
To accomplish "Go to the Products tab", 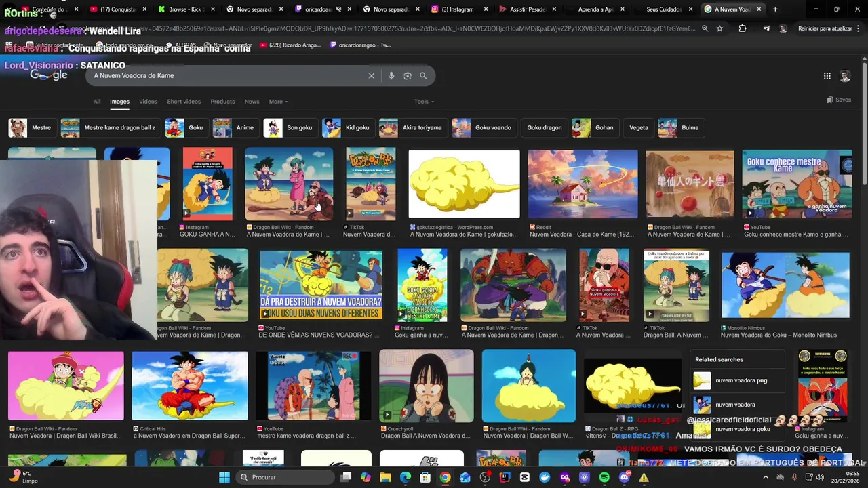I will point(222,102).
